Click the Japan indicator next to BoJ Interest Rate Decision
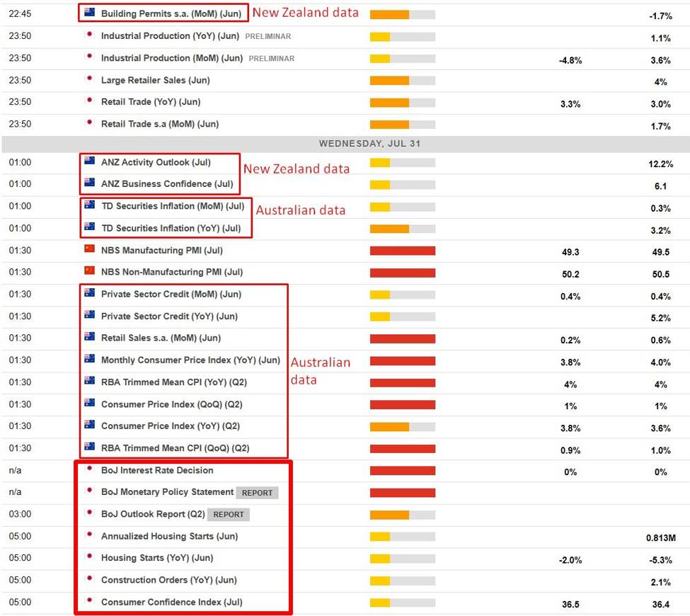This screenshot has height=616, width=690. [x=89, y=469]
